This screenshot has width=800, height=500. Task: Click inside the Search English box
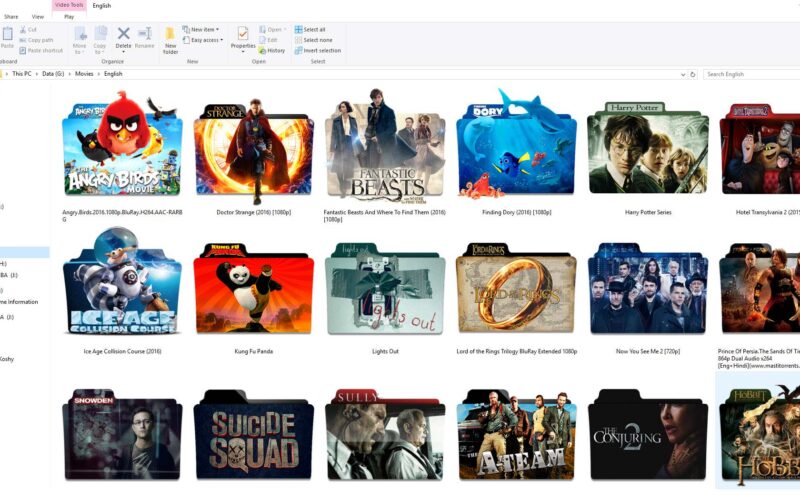click(x=750, y=74)
